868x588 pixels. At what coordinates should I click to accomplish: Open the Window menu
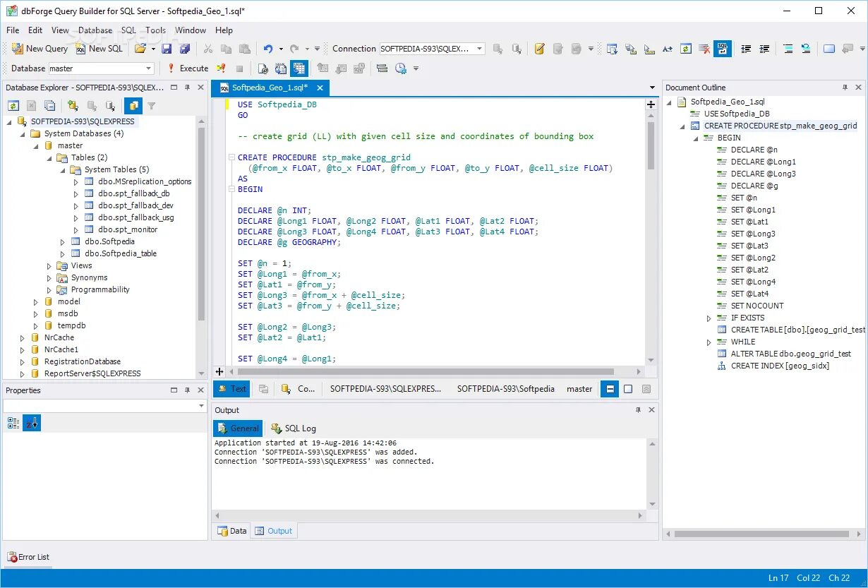pyautogui.click(x=191, y=30)
